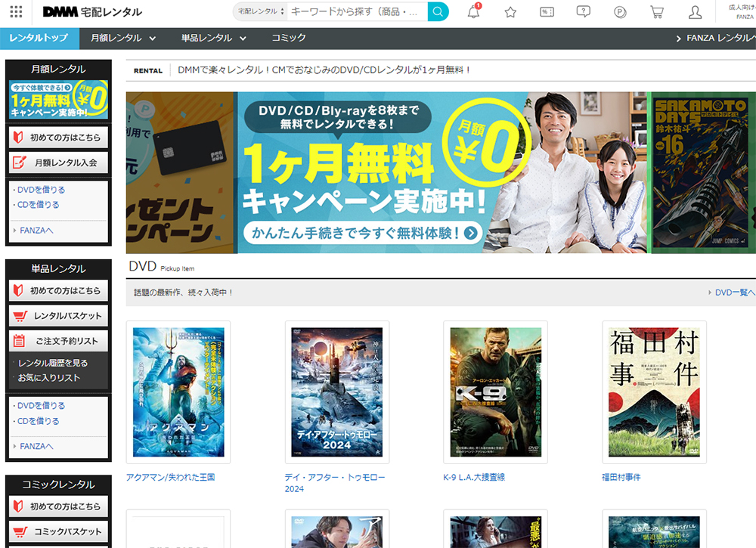Click the 月額レンタル入会 sidebar button

59,163
